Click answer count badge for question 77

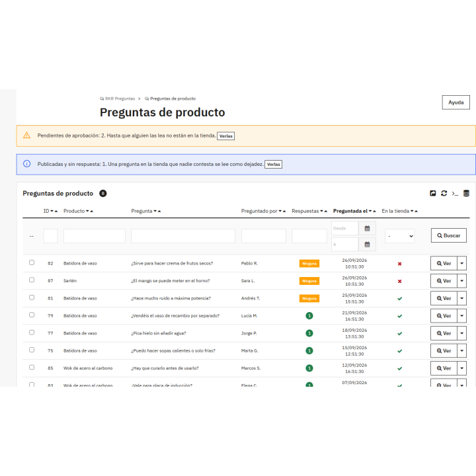pos(309,333)
